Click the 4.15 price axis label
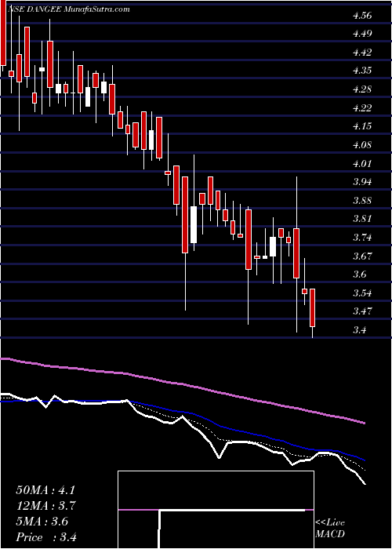The image size is (392, 549). [362, 126]
